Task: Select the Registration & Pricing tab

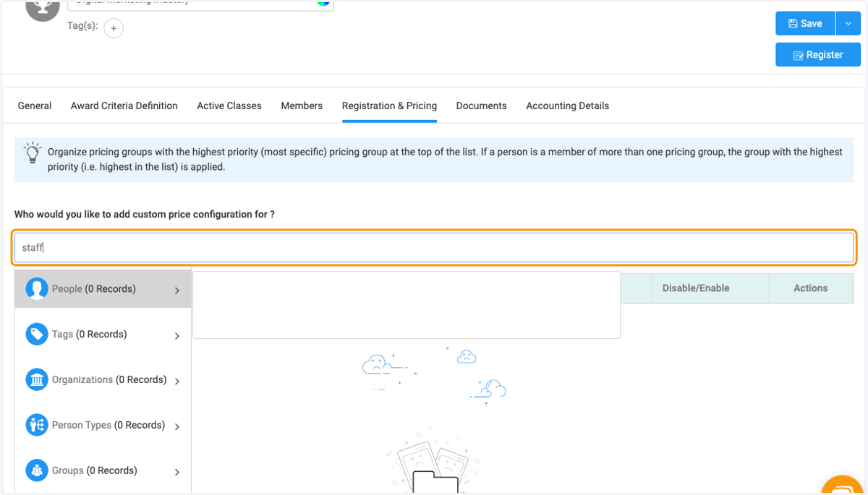Action: click(x=389, y=106)
